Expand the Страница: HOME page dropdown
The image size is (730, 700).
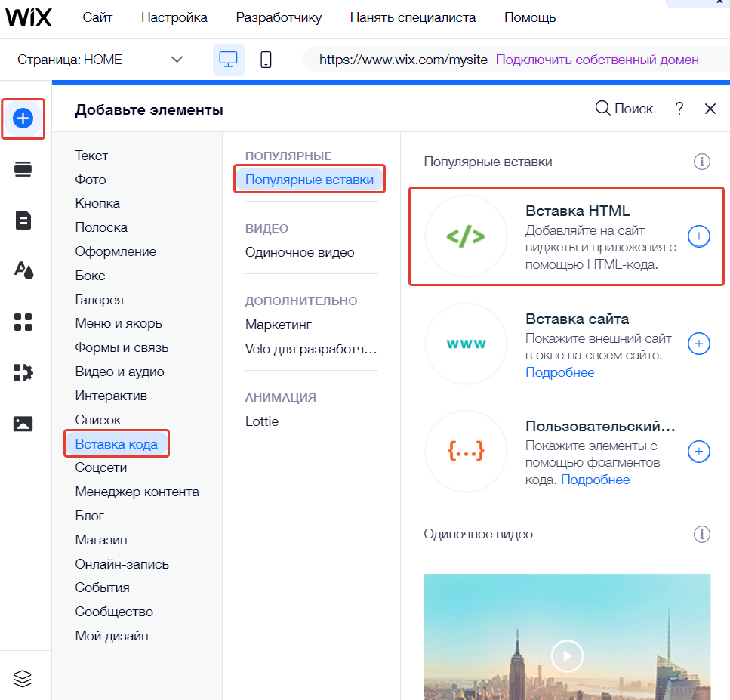click(100, 60)
